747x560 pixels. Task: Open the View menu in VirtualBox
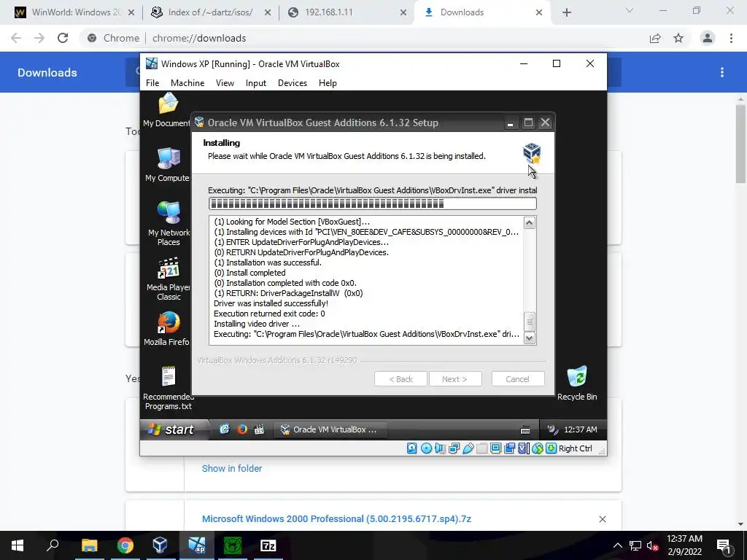225,83
